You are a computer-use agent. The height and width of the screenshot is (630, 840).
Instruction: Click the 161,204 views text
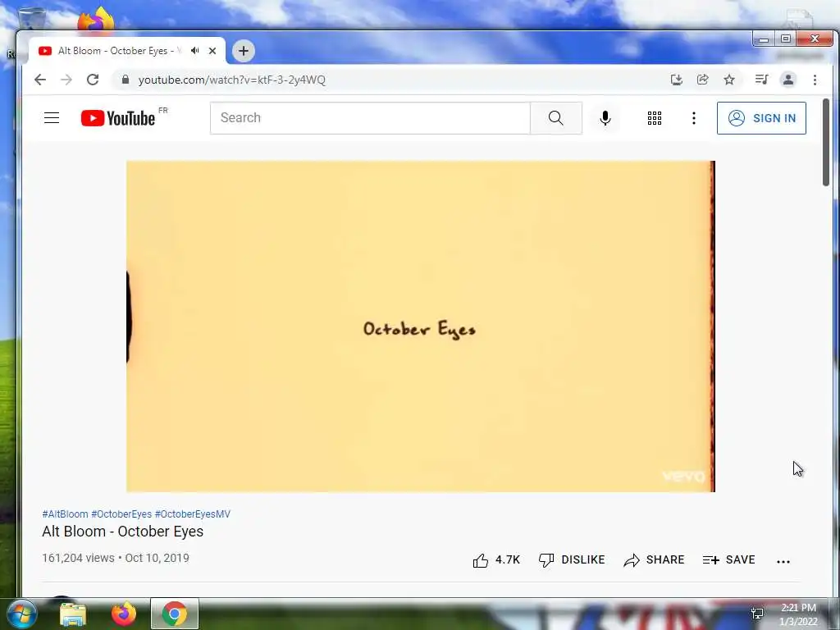point(78,558)
